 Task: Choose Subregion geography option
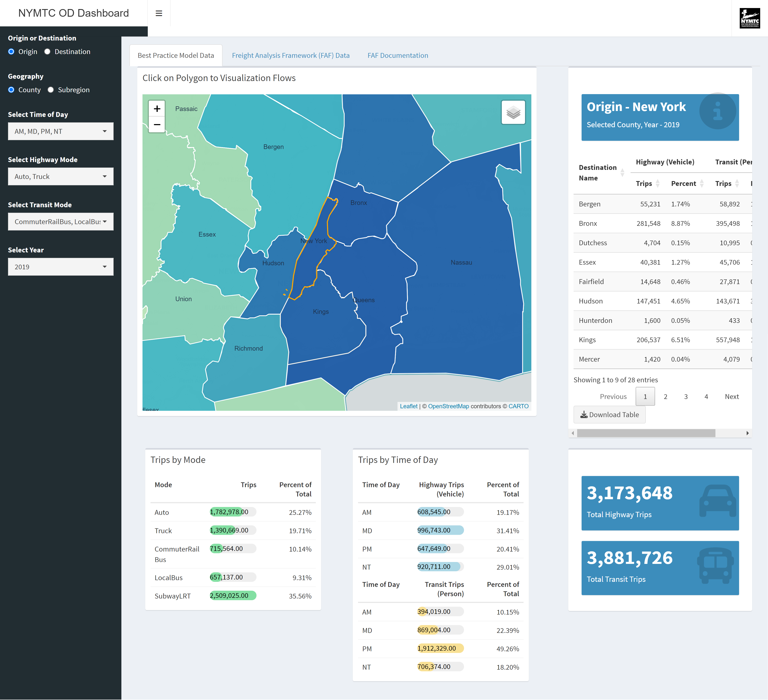click(51, 90)
